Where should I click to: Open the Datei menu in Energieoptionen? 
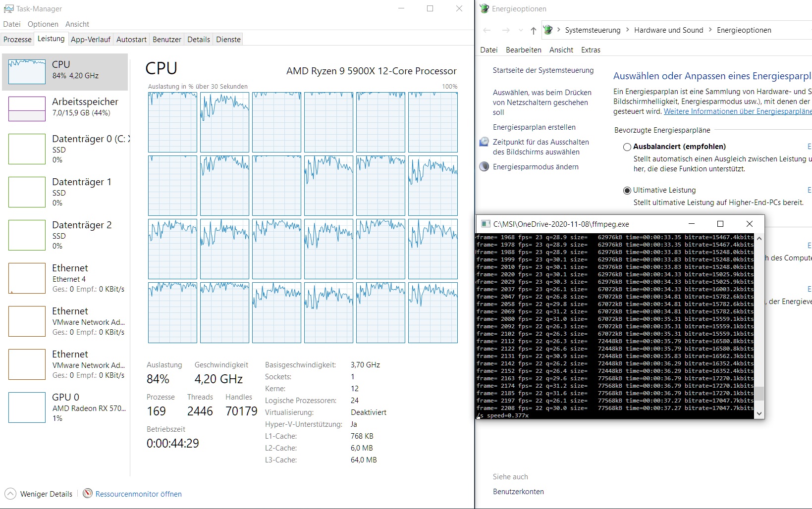(489, 50)
